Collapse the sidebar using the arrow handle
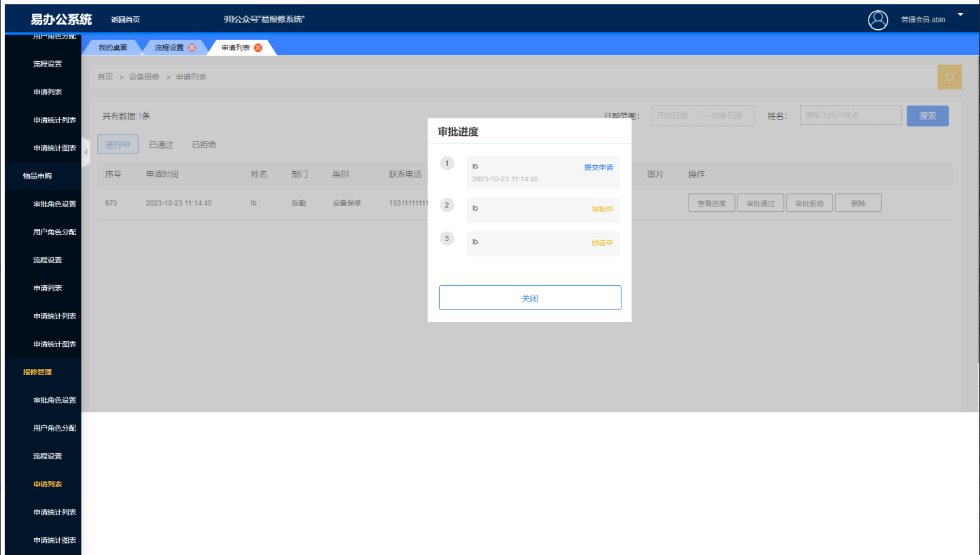The image size is (980, 555). point(86,151)
